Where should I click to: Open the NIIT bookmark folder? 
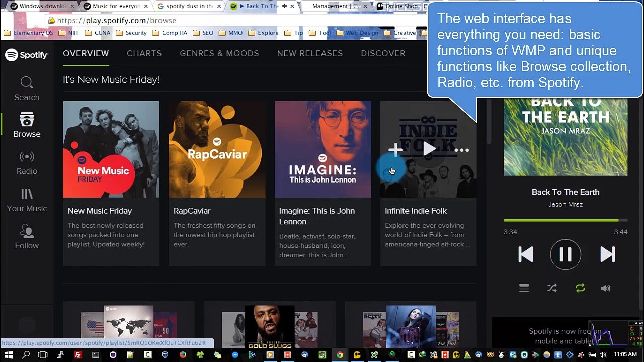69,33
